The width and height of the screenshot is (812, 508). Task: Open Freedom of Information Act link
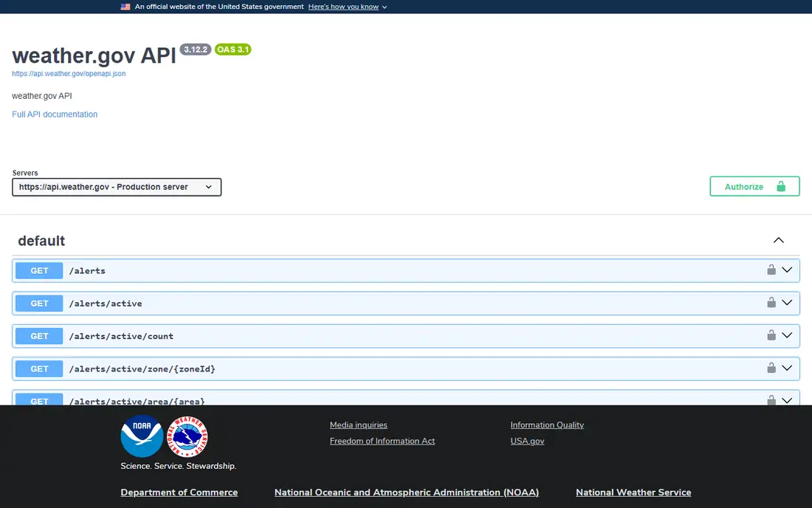click(382, 441)
